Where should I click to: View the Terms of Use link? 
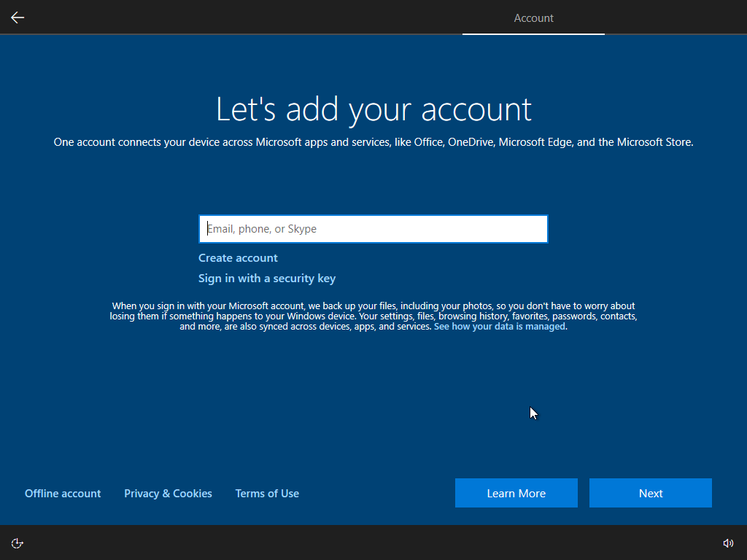pos(267,494)
